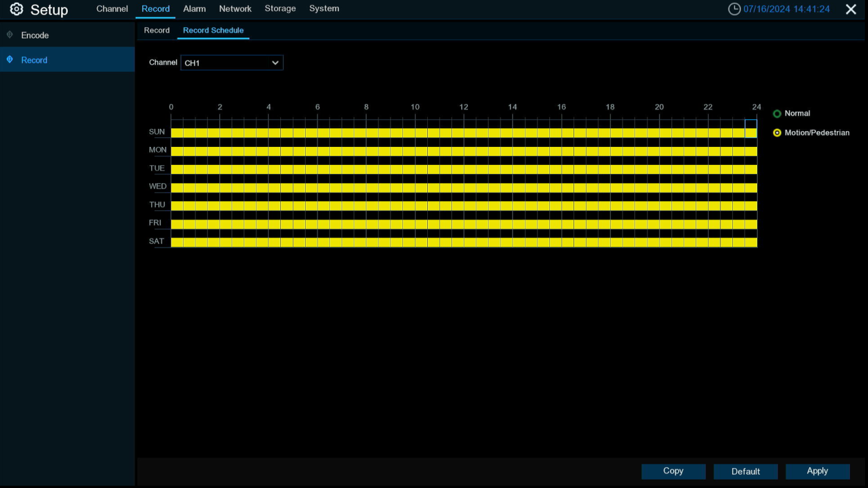Click the first Monday schedule cell at hour 0
Image resolution: width=868 pixels, height=488 pixels.
[177, 151]
